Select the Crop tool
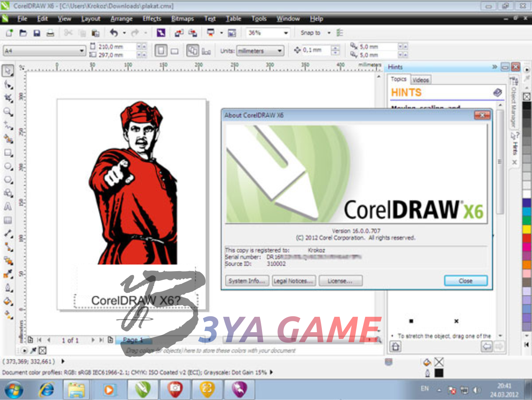 tap(8, 98)
